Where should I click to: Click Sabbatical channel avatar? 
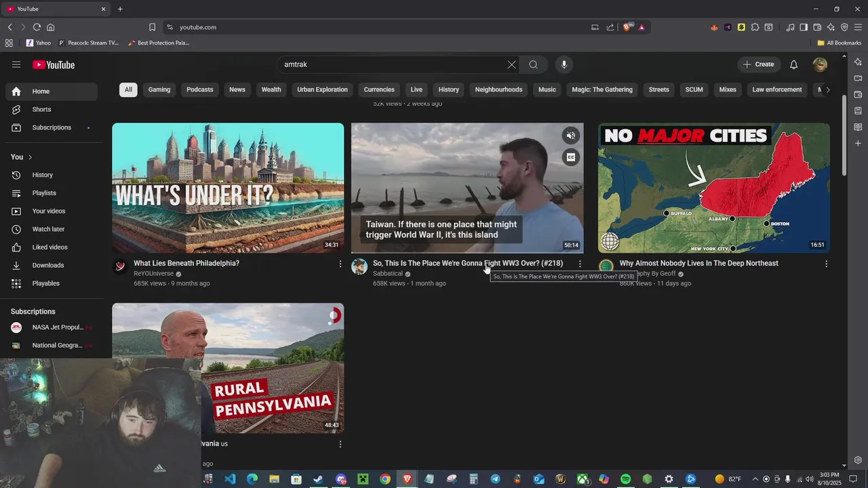coord(359,266)
